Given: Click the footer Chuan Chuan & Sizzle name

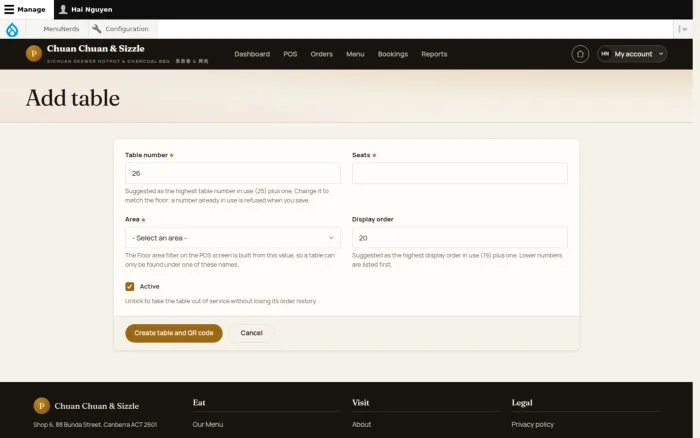Looking at the screenshot, I should (96, 406).
